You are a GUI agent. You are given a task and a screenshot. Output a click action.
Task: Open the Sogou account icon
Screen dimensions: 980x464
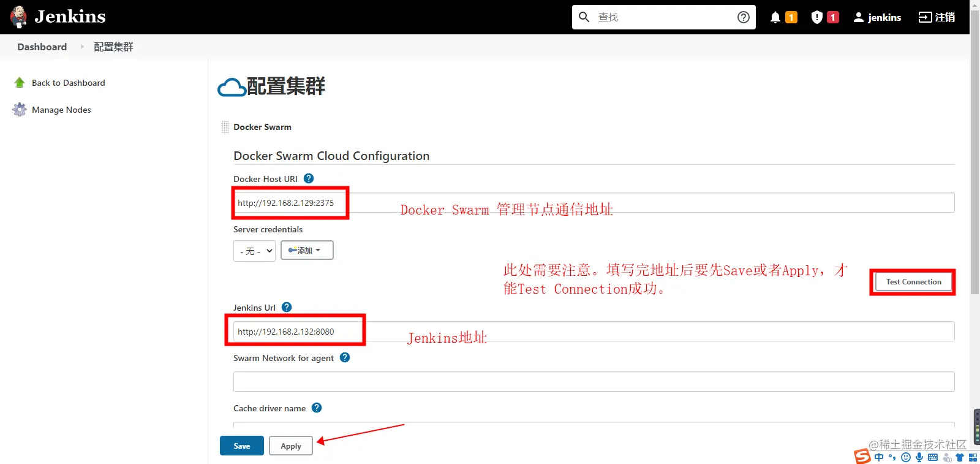947,457
